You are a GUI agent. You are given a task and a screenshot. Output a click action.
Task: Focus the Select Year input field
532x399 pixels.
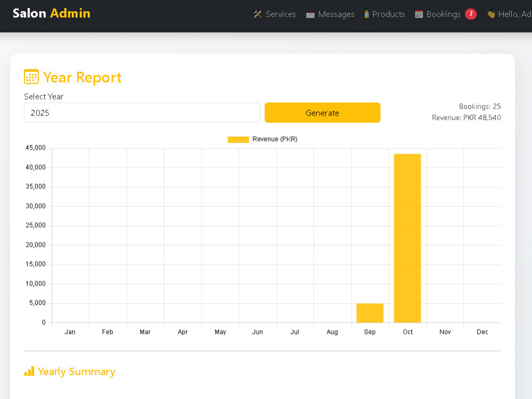pos(142,113)
